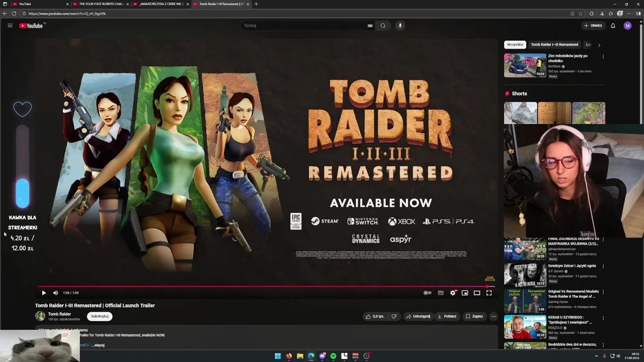Play the Tomb Raider trailer
644x362 pixels.
click(x=44, y=293)
